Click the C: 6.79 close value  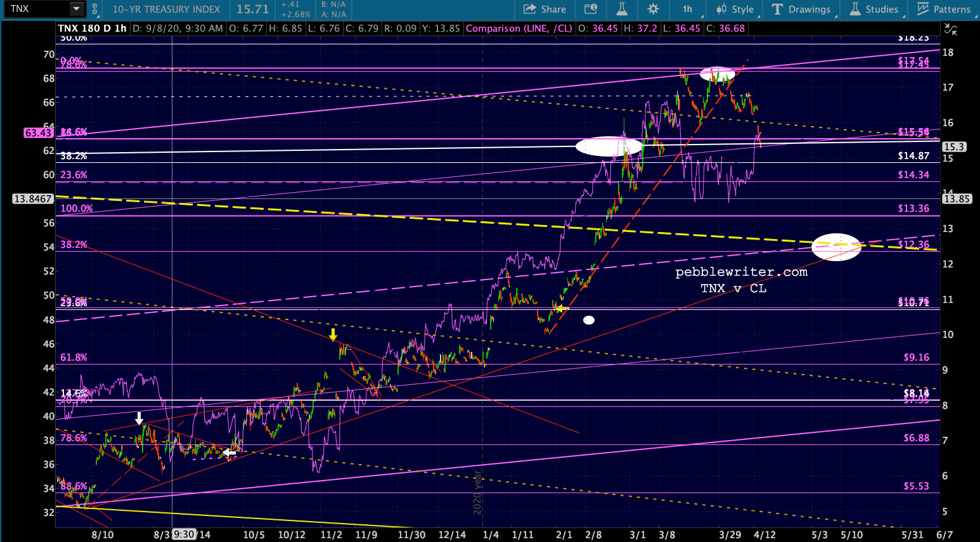(361, 29)
